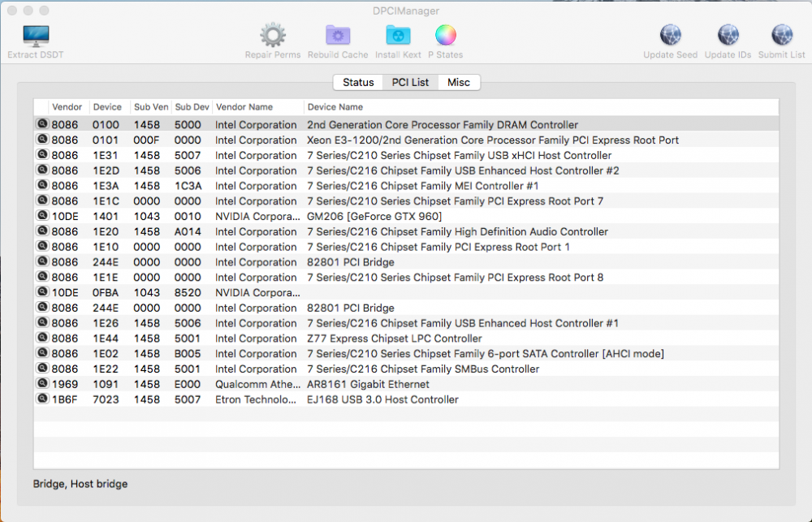Open the Misc tab

pos(458,82)
